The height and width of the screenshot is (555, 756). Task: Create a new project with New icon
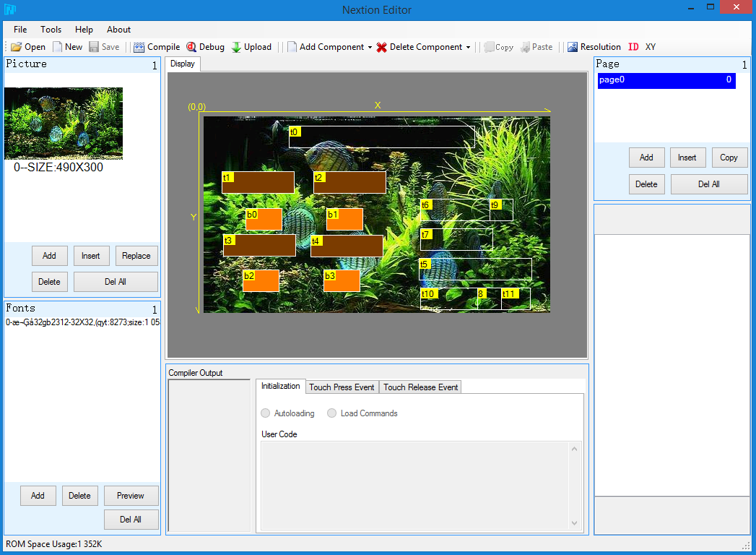coord(58,47)
